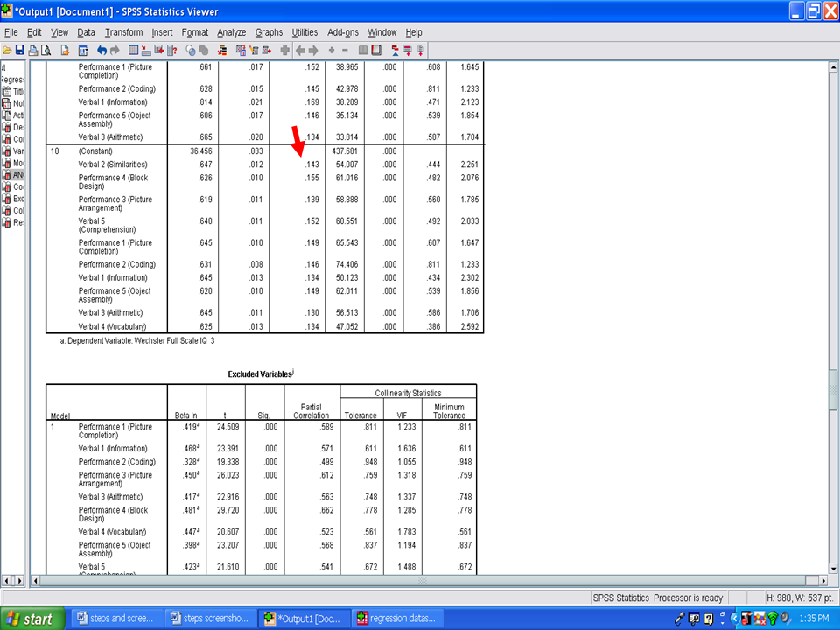Select the Title item in outline pane
The image size is (840, 630).
tap(17, 92)
